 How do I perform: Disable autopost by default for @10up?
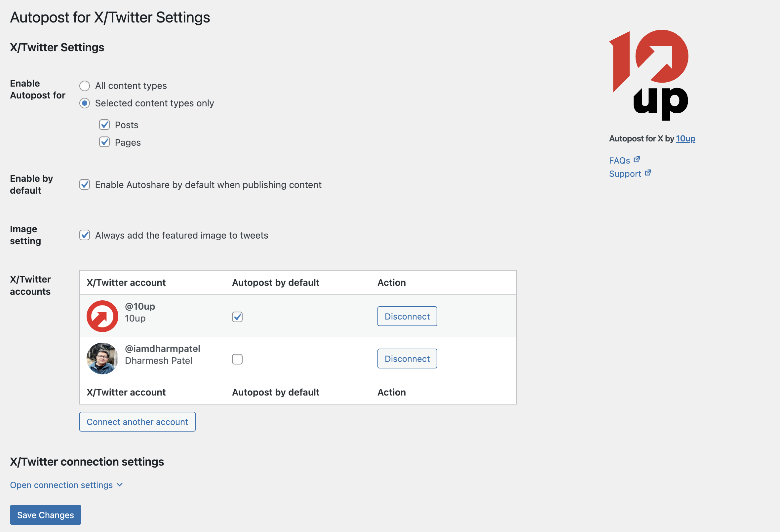coord(237,317)
